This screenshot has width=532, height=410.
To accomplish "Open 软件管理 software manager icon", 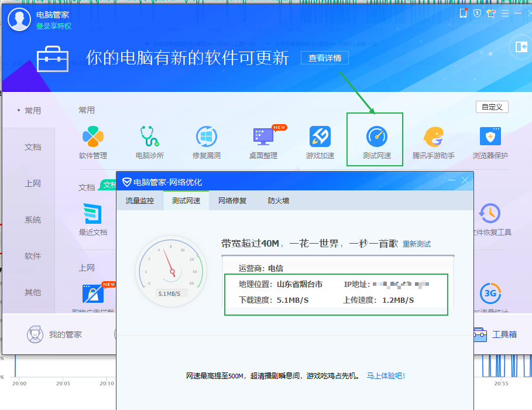I will (93, 136).
